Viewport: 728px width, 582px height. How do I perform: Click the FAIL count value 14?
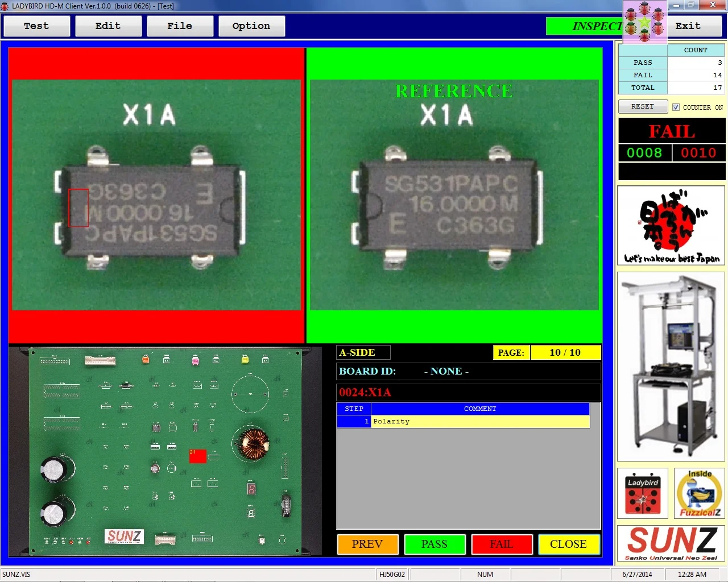click(696, 75)
